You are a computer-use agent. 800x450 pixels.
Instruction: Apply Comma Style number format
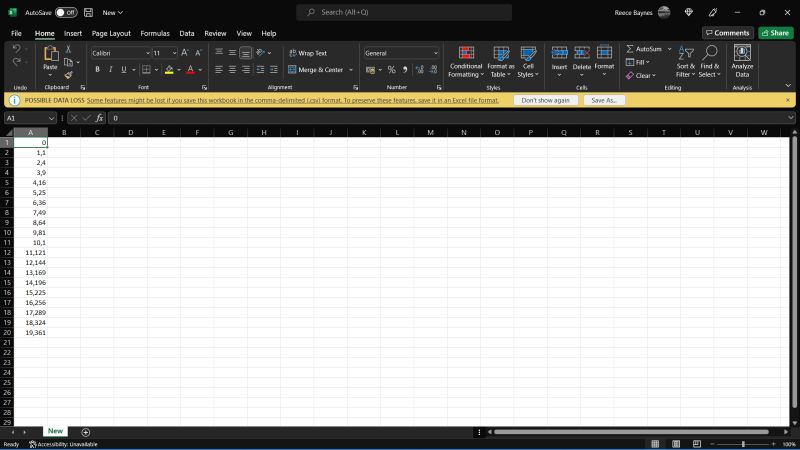tap(405, 70)
